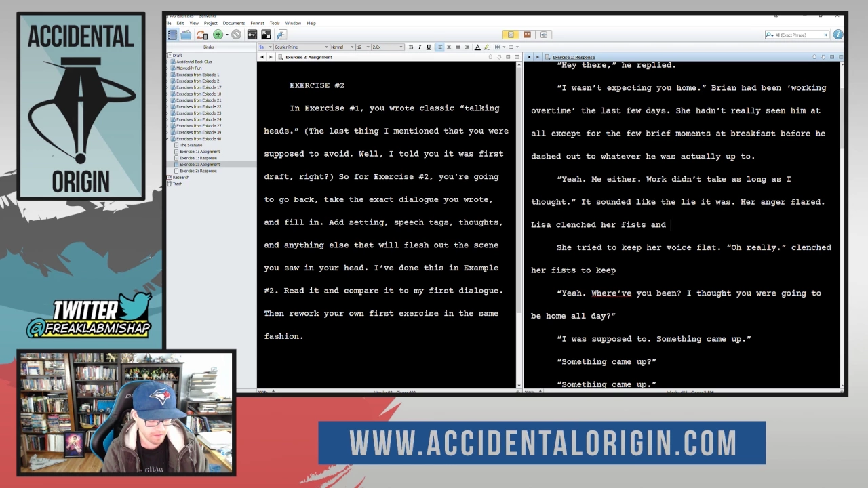Click the gray Trash/no-entry toolbar icon
868x488 pixels.
236,35
